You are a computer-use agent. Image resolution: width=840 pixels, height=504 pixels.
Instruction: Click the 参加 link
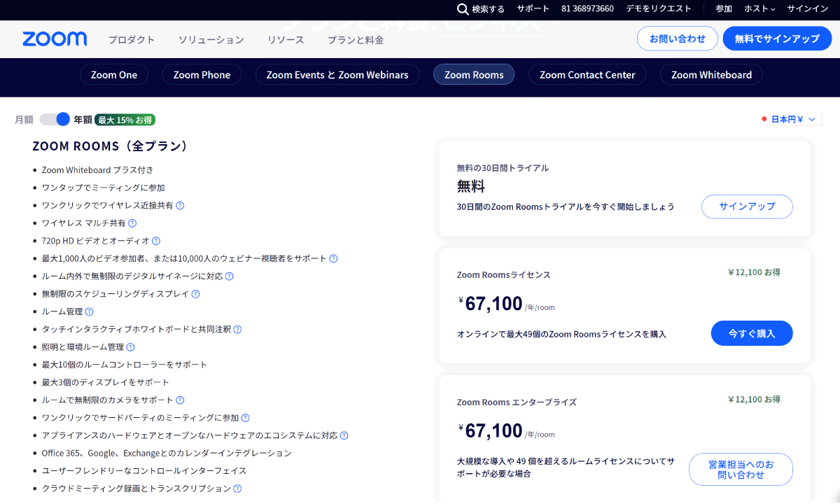point(724,9)
